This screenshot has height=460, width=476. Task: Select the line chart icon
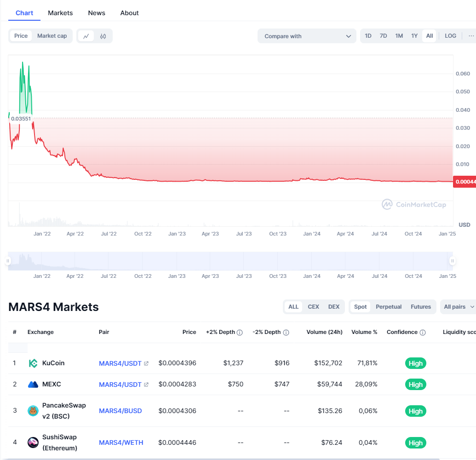coord(86,36)
